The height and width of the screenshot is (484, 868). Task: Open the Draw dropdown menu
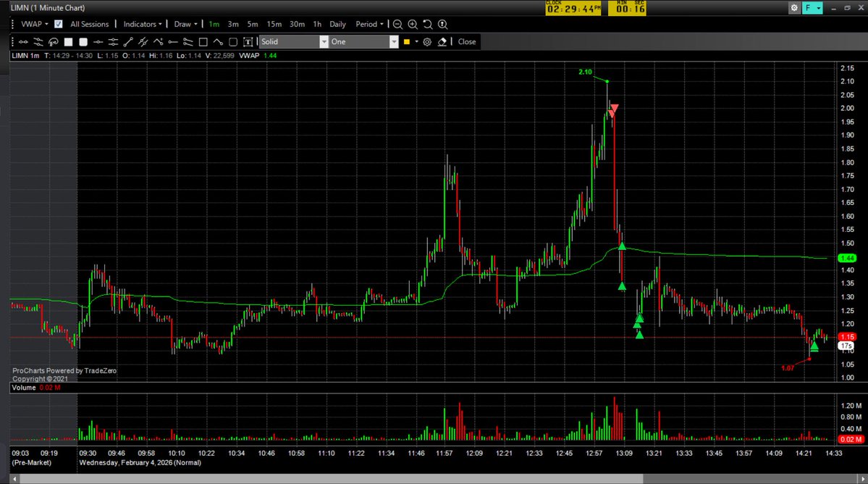185,25
